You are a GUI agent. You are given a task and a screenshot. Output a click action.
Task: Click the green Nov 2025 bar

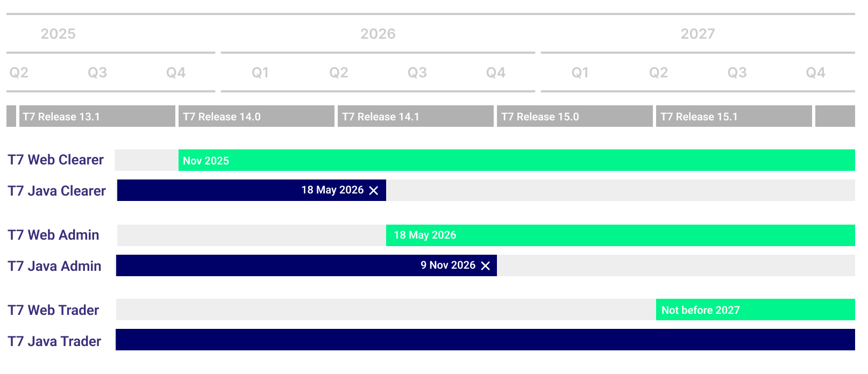pos(516,160)
